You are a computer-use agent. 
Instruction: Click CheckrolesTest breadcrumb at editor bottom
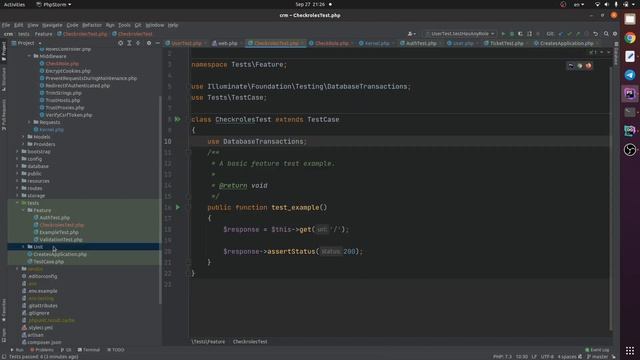point(250,342)
